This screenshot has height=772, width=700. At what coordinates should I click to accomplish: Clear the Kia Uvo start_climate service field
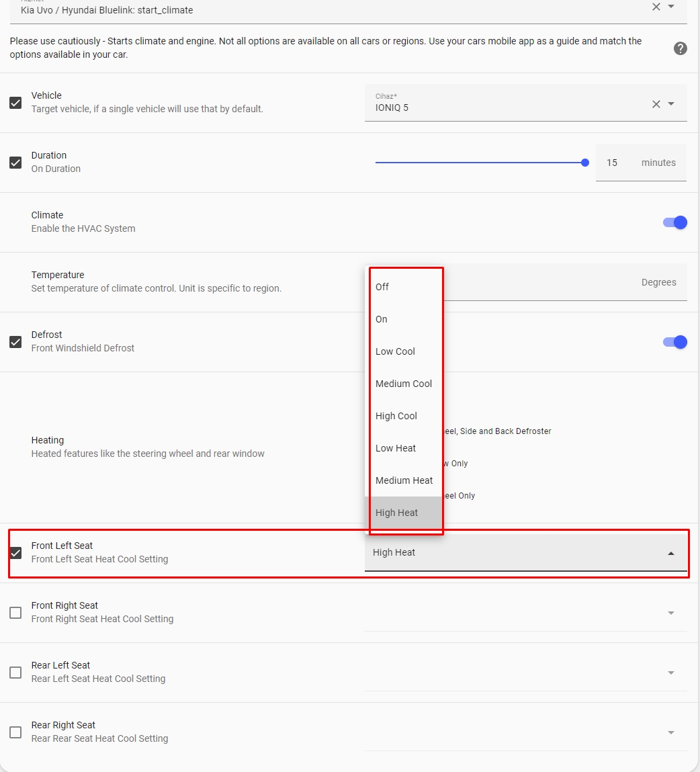pos(656,7)
